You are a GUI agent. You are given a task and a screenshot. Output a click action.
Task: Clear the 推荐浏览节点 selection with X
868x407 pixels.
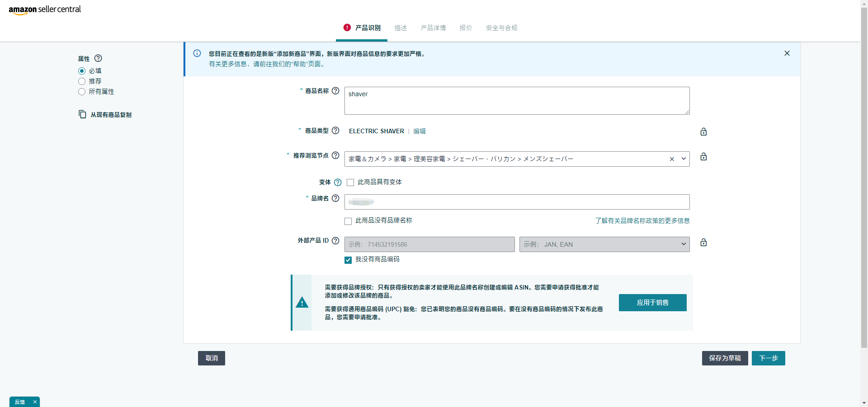coord(672,159)
